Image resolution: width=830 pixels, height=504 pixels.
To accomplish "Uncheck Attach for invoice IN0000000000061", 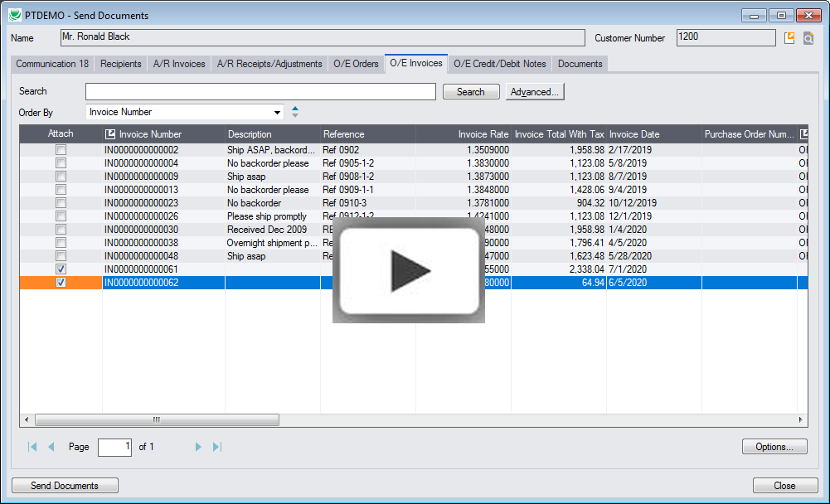I will (x=61, y=269).
